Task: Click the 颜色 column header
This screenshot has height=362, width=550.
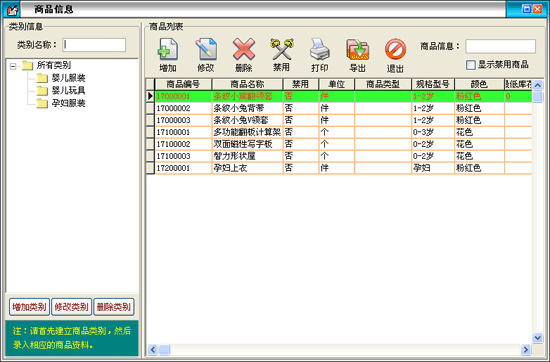Action: click(x=479, y=84)
